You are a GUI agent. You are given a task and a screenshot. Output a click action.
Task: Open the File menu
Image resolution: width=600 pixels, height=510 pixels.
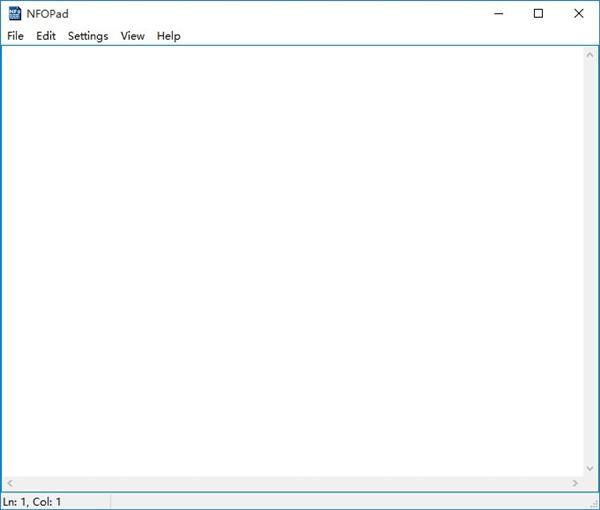coord(15,36)
